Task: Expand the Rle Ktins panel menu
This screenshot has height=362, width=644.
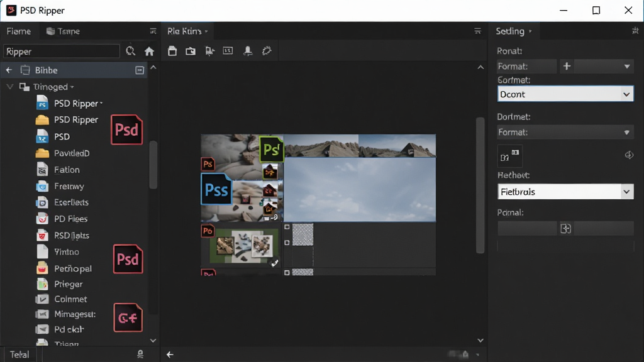Action: (206, 31)
